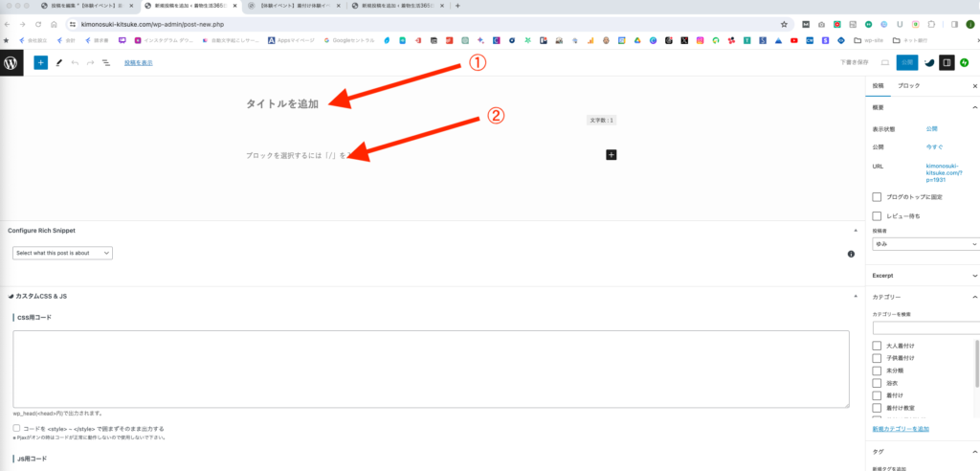Click the タイトルを追加 title field
980x471 pixels.
point(283,103)
